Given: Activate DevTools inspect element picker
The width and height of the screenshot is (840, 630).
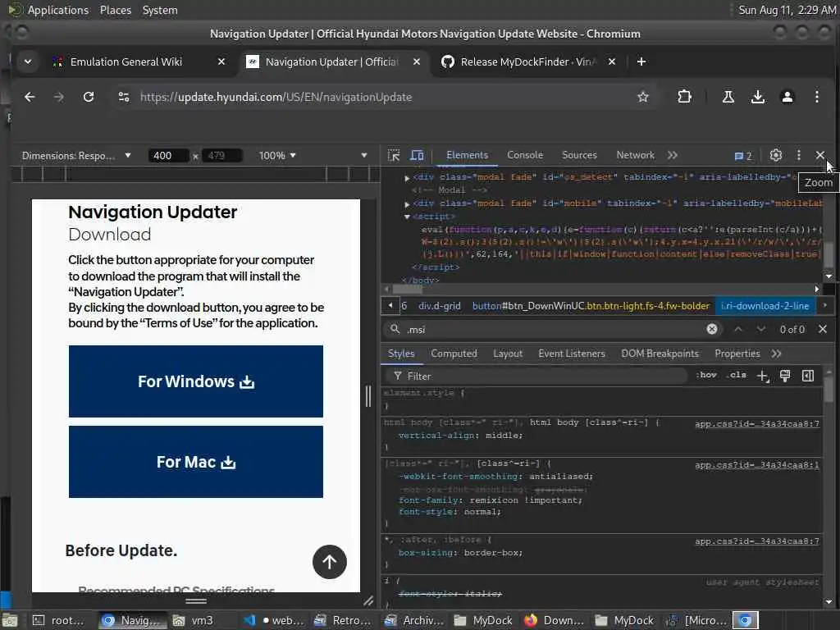Looking at the screenshot, I should [x=394, y=155].
